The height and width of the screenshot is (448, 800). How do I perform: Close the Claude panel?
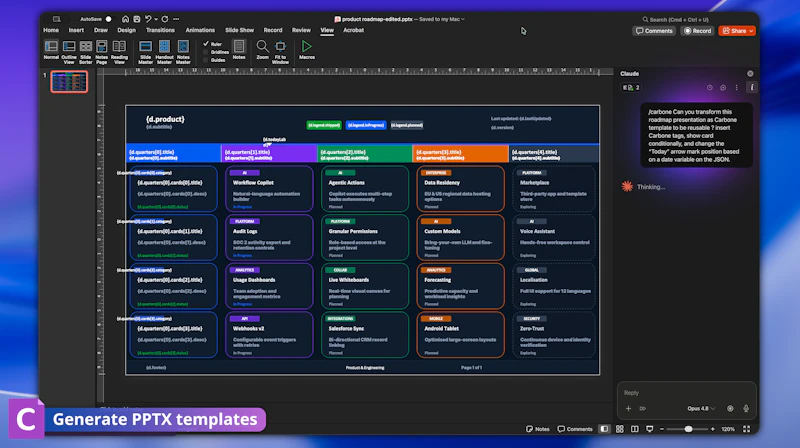point(750,73)
